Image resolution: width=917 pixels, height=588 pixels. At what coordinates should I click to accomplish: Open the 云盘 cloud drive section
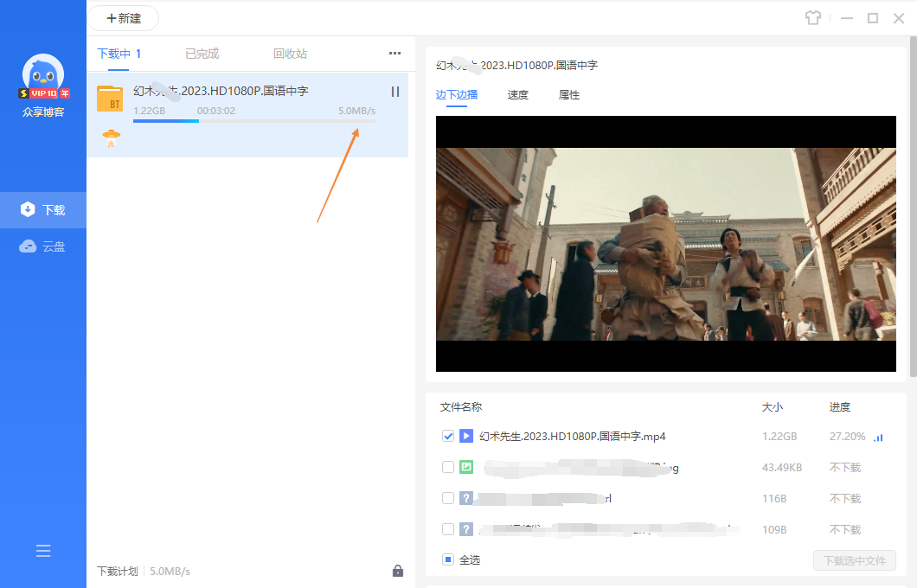pos(43,246)
